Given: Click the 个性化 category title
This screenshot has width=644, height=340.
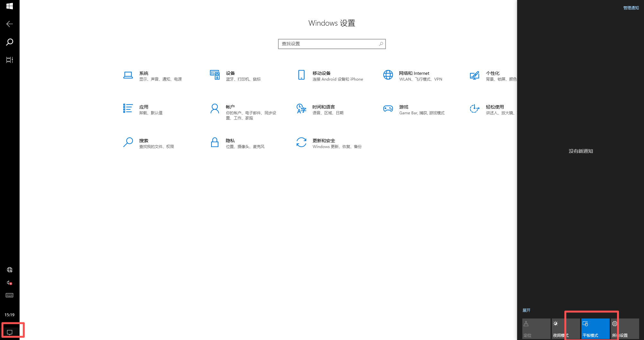Looking at the screenshot, I should coord(493,74).
